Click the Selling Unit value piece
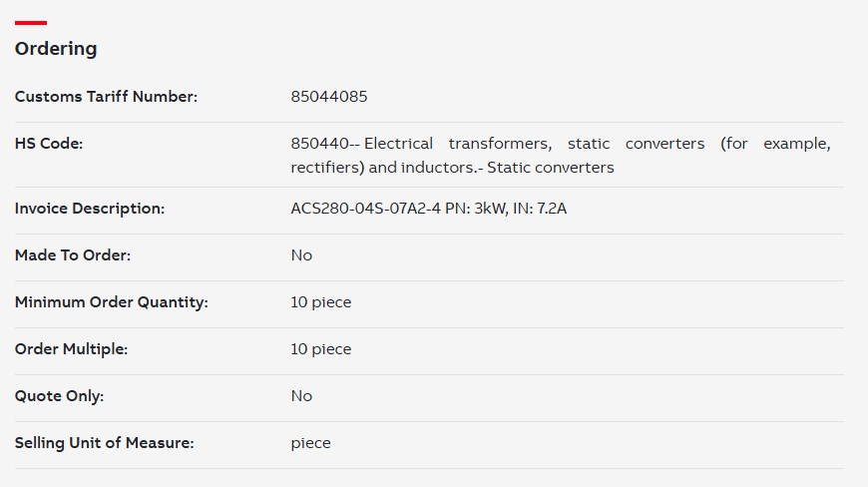 click(310, 443)
